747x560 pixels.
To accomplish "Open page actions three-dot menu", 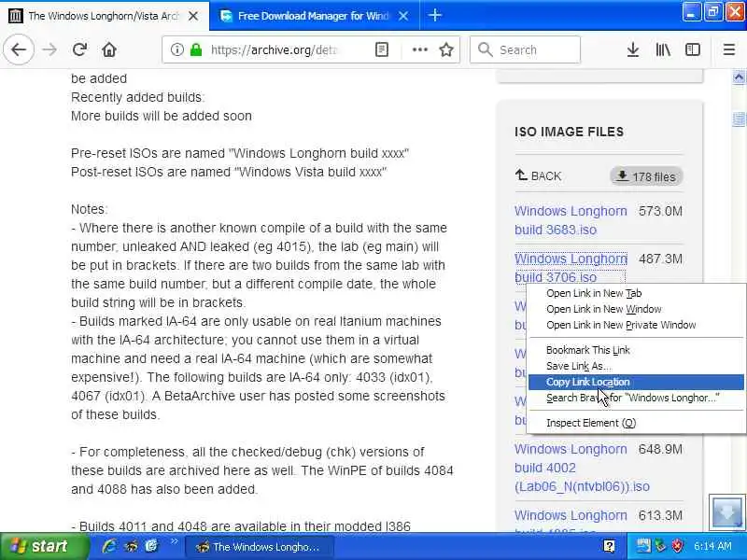I will (x=419, y=49).
